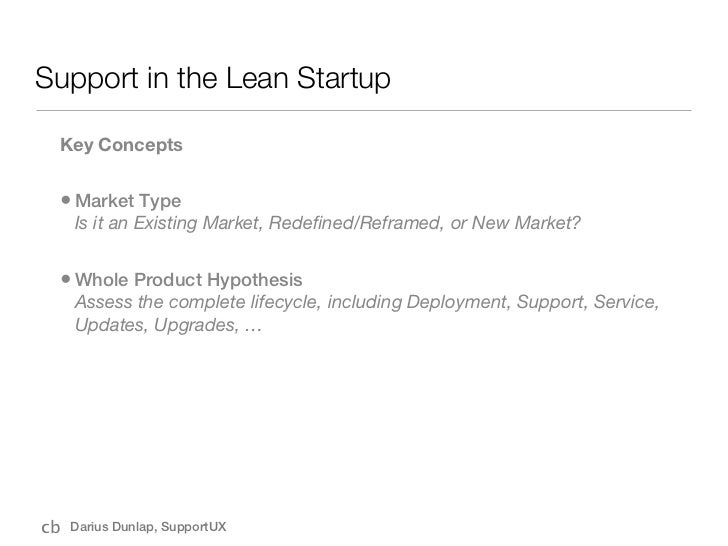
Task: Click the bullet dot before Market Type
Action: [66, 200]
